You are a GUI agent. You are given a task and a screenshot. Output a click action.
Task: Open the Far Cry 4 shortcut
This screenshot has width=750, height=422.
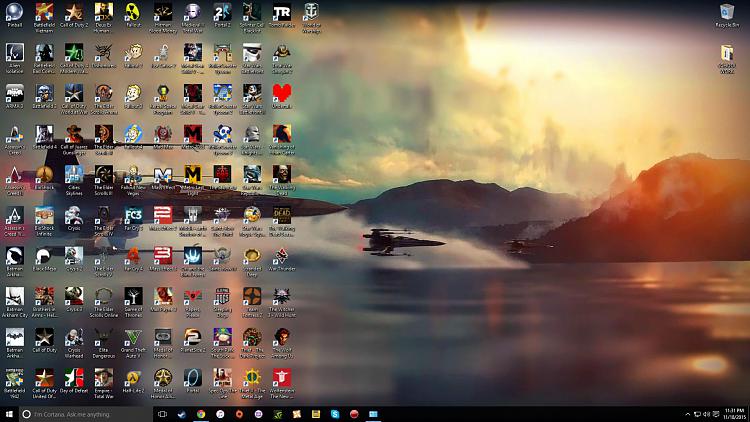point(133,259)
